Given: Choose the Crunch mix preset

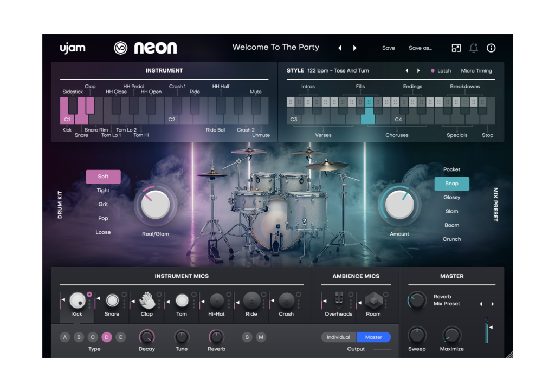Looking at the screenshot, I should (451, 239).
